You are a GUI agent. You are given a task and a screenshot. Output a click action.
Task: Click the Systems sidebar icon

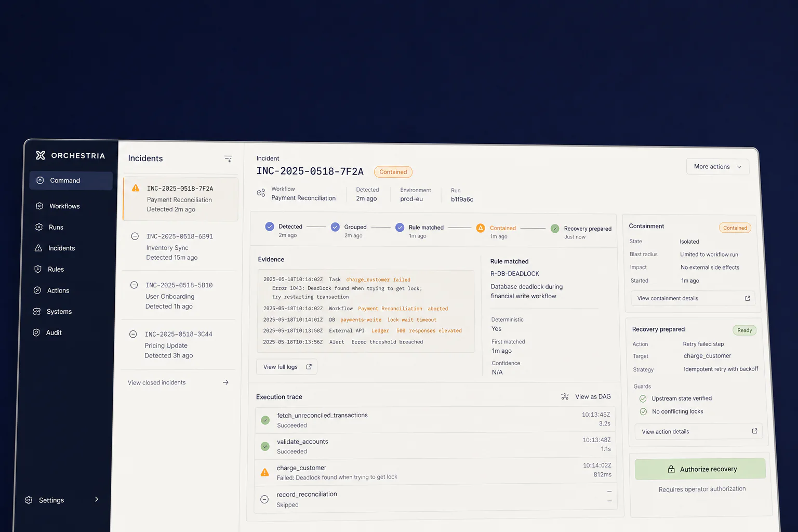click(x=37, y=312)
